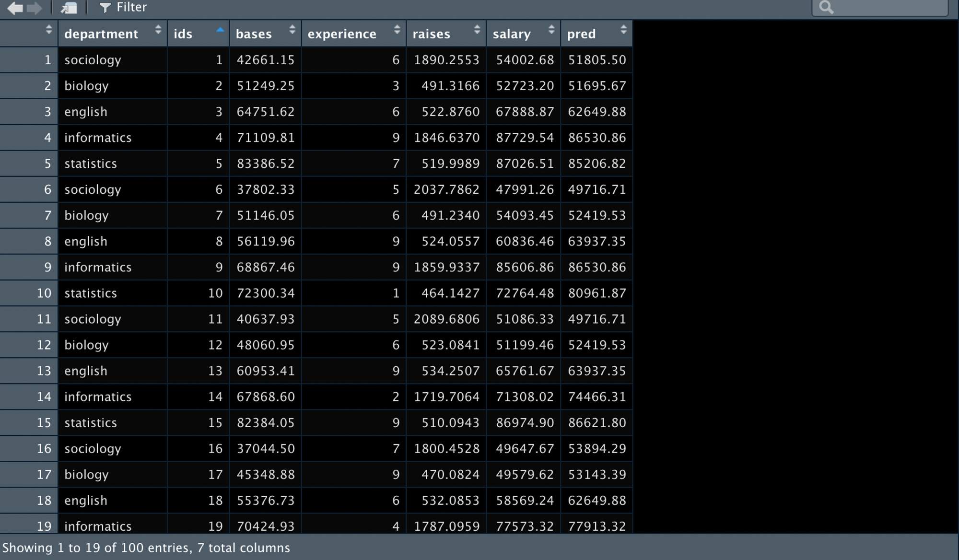This screenshot has width=959, height=560.
Task: Focus the search input field
Action: [x=880, y=7]
